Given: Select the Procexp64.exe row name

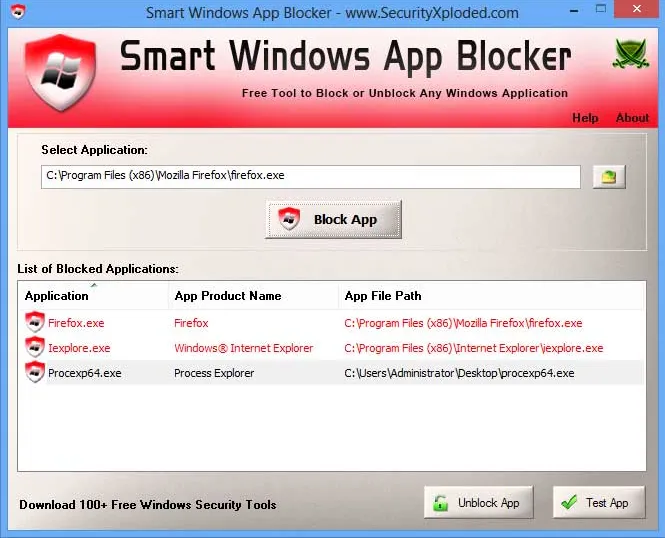Looking at the screenshot, I should pyautogui.click(x=84, y=373).
